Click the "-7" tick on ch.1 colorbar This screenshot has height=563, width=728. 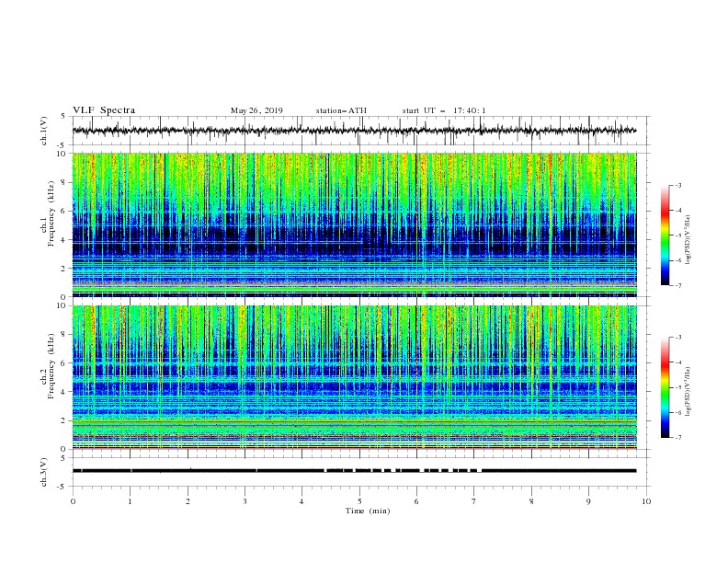678,285
